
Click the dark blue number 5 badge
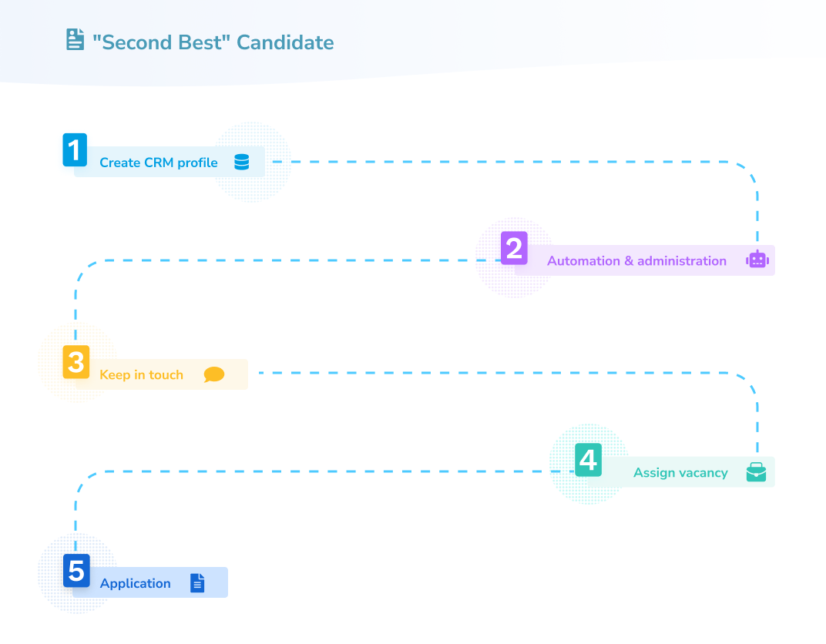click(x=76, y=571)
